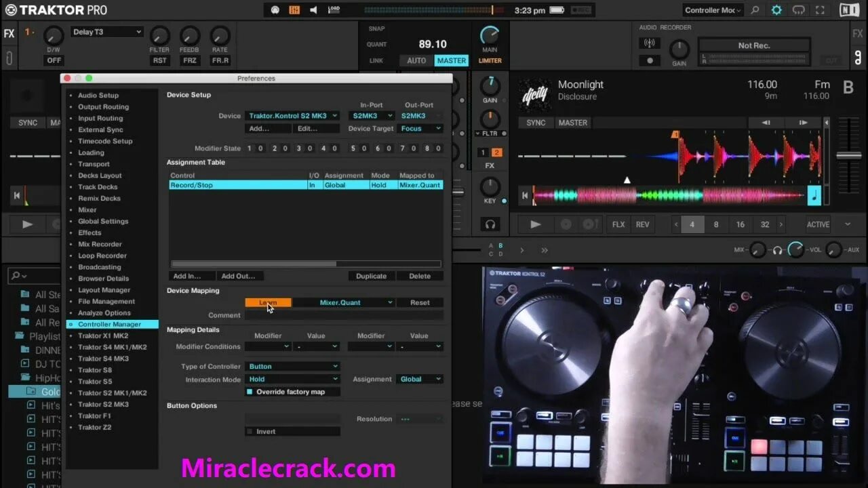The image size is (868, 488).
Task: Click the tempo bend left arrow on deck B
Action: 766,123
